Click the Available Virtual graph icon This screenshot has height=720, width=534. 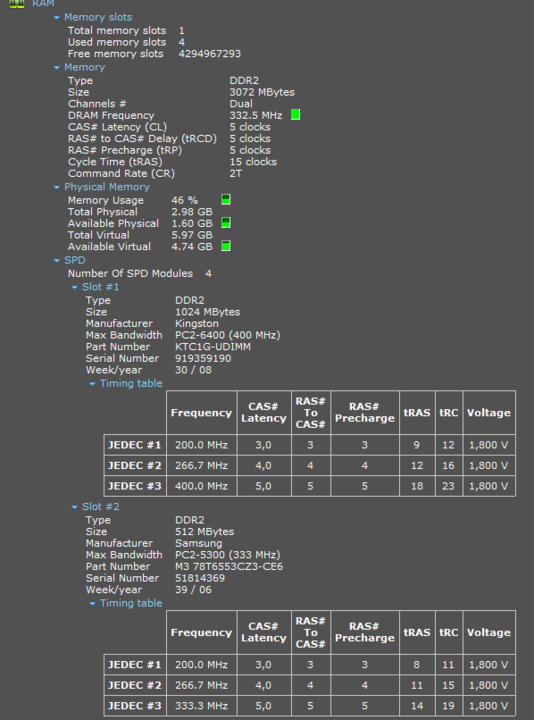226,246
